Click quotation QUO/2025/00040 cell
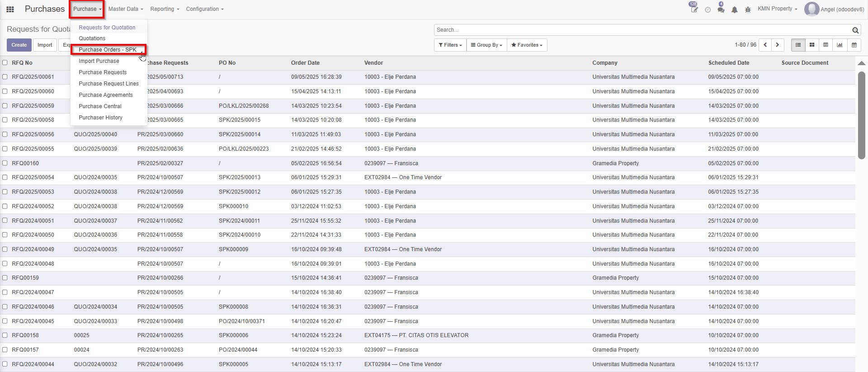The image size is (868, 372). [x=95, y=134]
